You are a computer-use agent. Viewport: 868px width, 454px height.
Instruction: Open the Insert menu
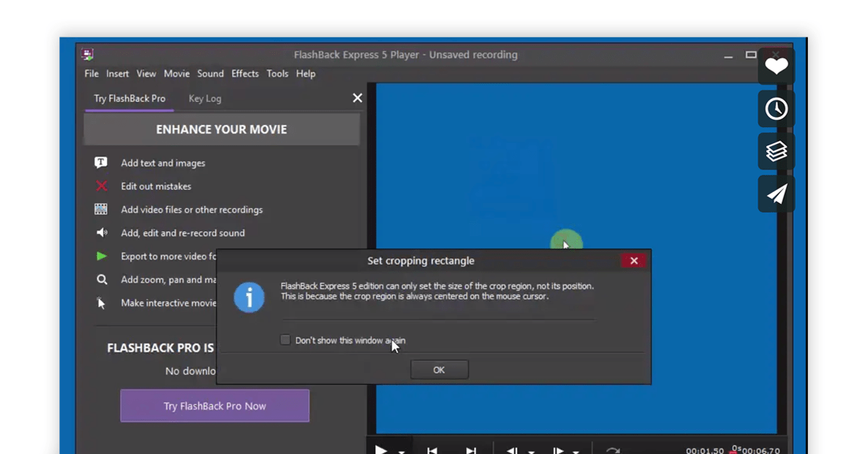(x=117, y=74)
